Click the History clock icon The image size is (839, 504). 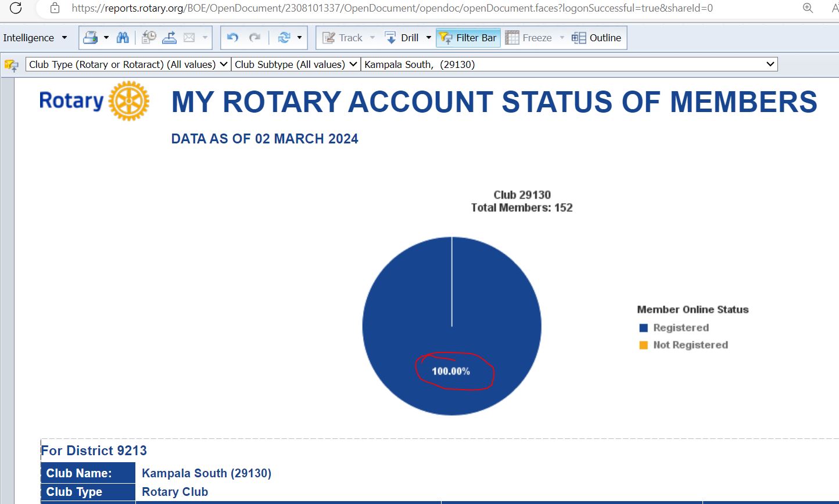[149, 38]
